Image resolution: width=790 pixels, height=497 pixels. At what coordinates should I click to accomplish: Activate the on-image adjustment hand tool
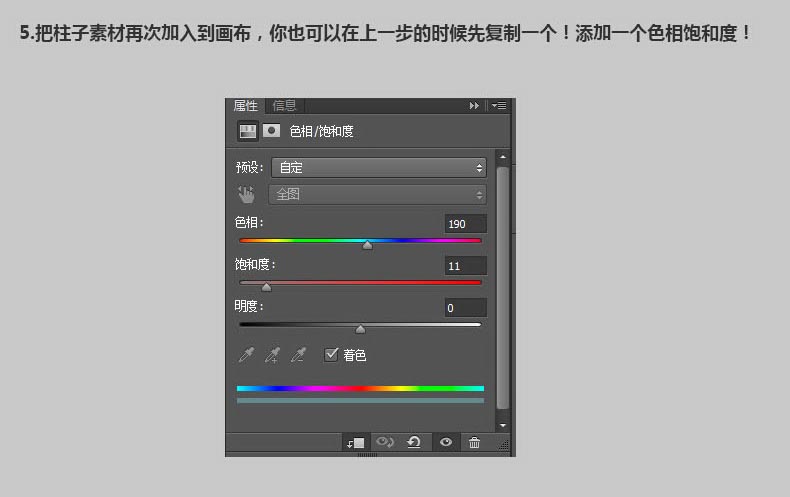click(x=246, y=195)
